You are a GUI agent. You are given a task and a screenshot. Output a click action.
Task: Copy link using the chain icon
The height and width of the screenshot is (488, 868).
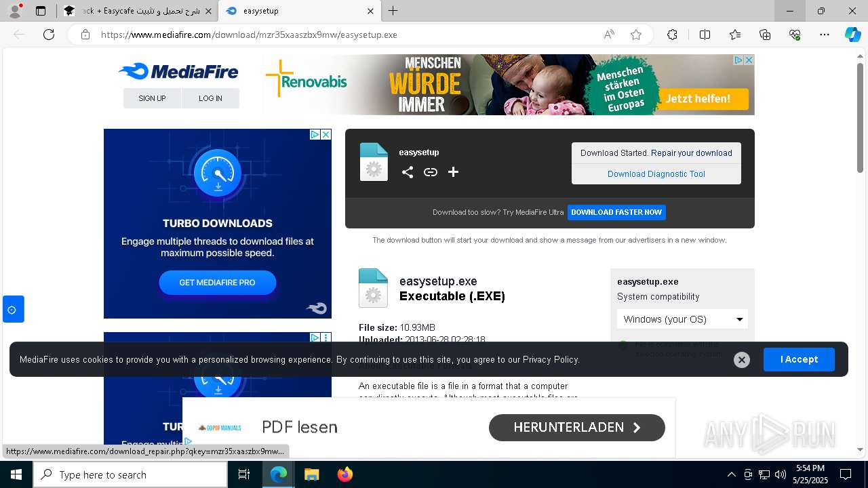[431, 172]
